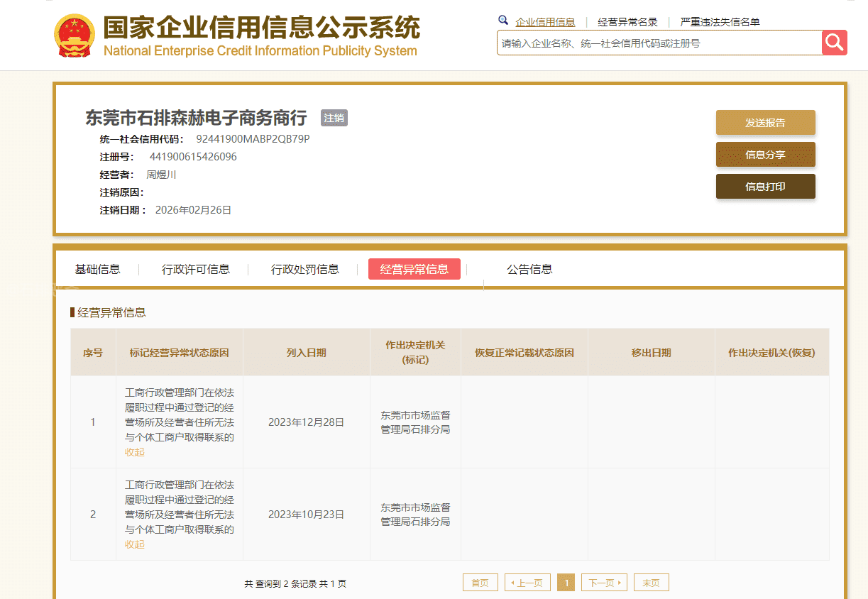Collapse row 2 reason text via 收起
Viewport: 868px width, 599px height.
point(135,544)
